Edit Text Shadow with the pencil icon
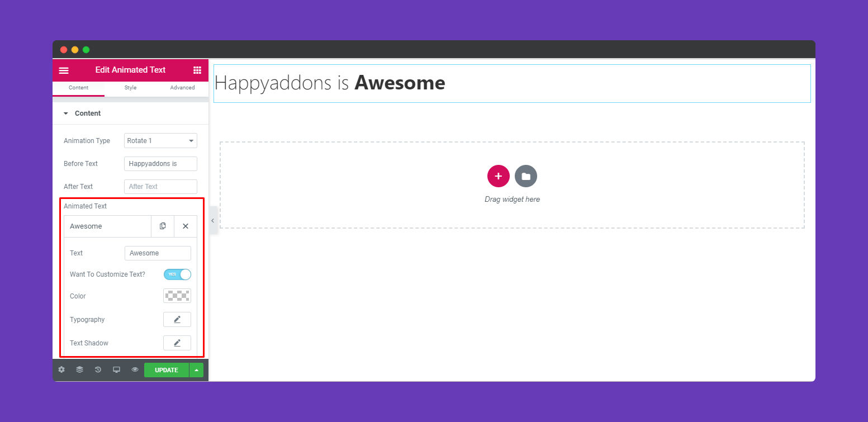868x422 pixels. (x=177, y=343)
